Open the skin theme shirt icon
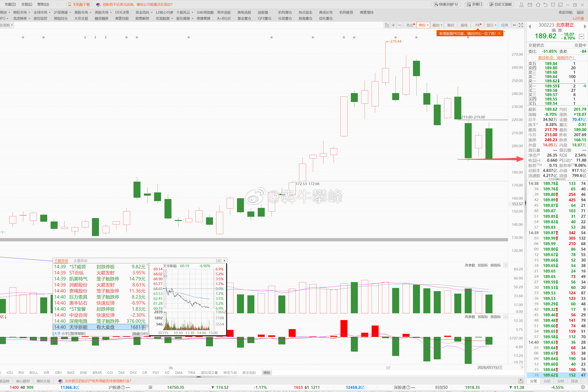Screen dimensions: 588x392 (x=553, y=5)
